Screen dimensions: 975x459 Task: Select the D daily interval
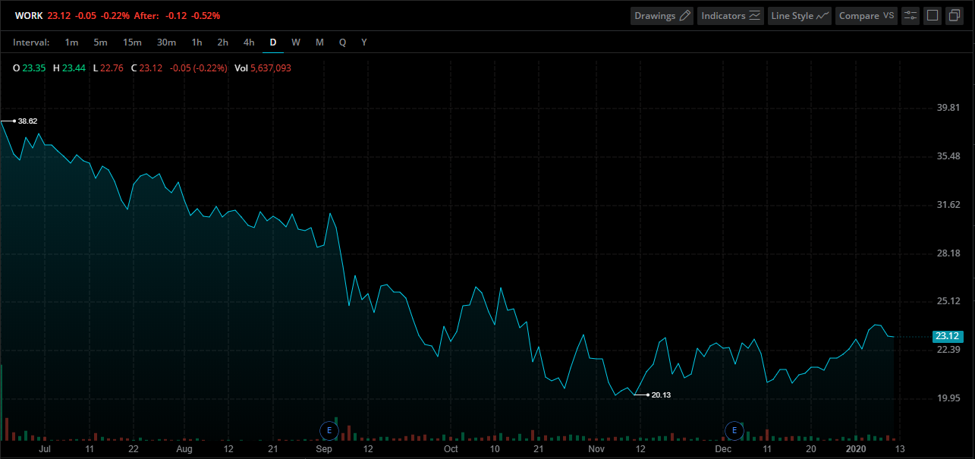[273, 42]
